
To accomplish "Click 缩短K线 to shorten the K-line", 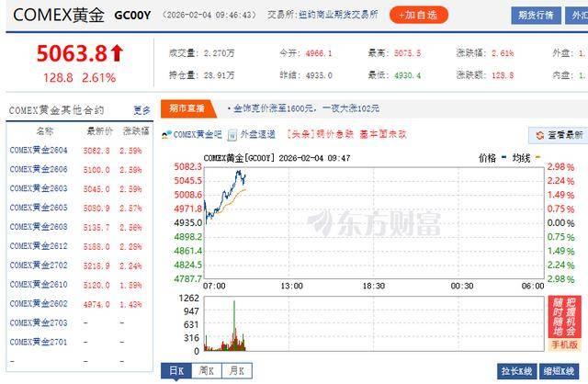I will pos(562,370).
